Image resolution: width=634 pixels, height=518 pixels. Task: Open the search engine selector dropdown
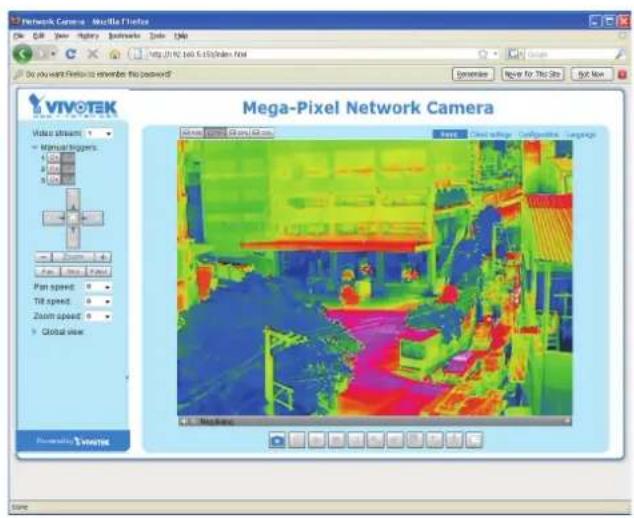point(515,54)
